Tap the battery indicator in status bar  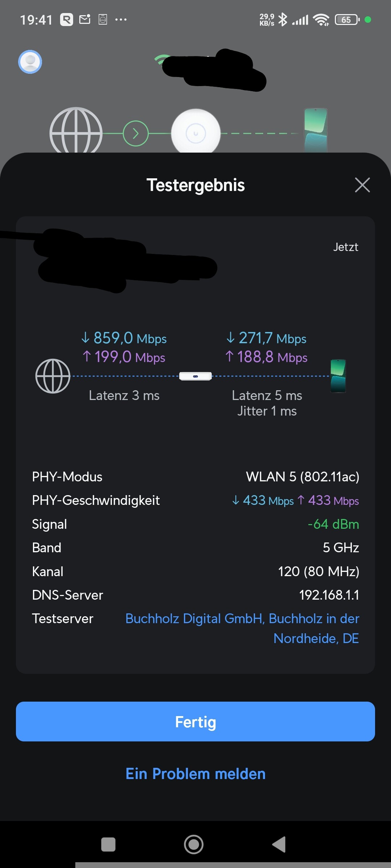click(347, 20)
